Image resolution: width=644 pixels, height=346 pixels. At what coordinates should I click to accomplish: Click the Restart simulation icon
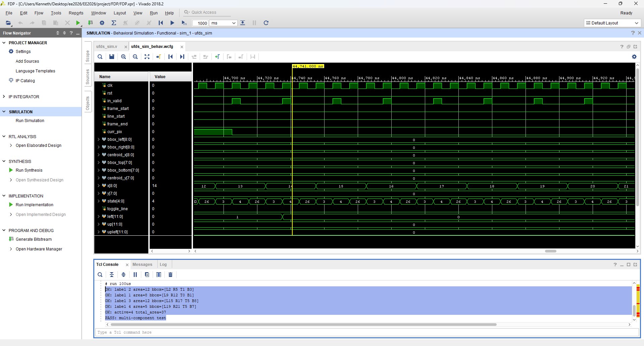(x=161, y=23)
